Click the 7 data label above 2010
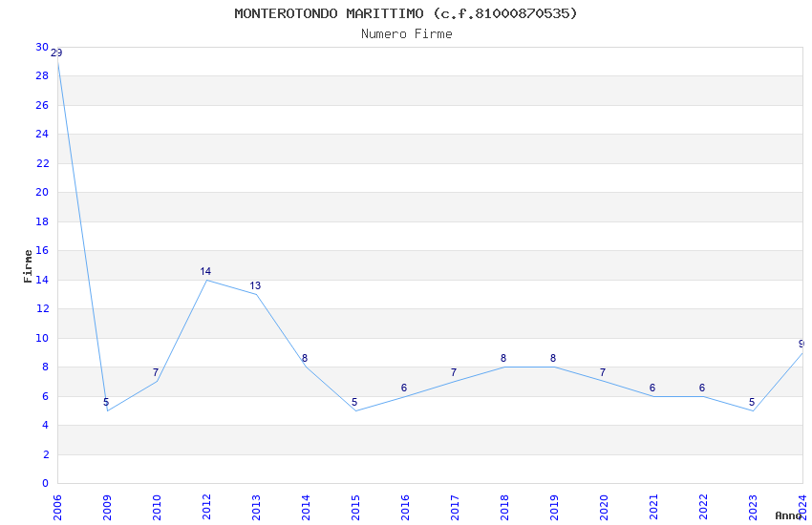Image resolution: width=812 pixels, height=525 pixels. click(156, 373)
